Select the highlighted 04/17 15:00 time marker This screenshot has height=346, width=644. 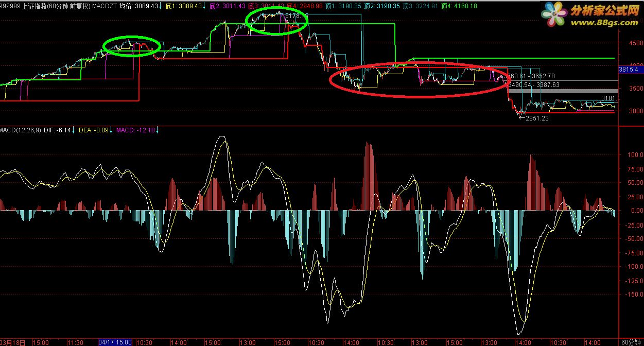pyautogui.click(x=115, y=342)
